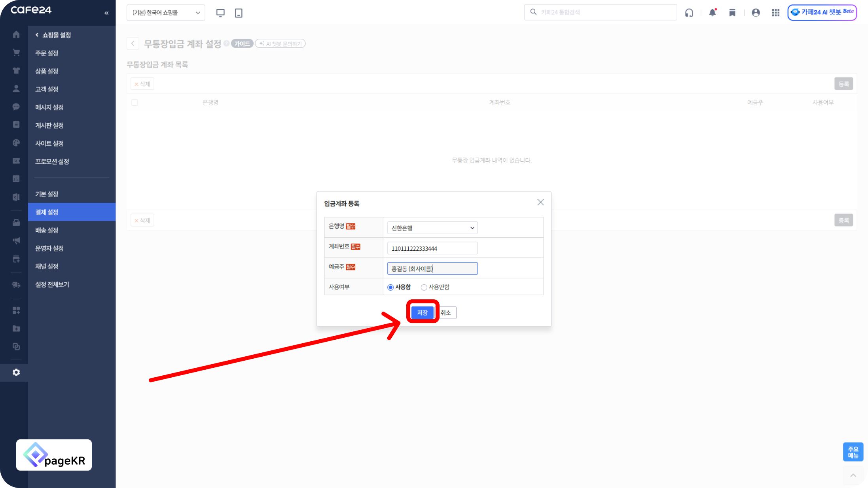Open the apps grid icon
Screen dimensions: 868x488
click(775, 13)
